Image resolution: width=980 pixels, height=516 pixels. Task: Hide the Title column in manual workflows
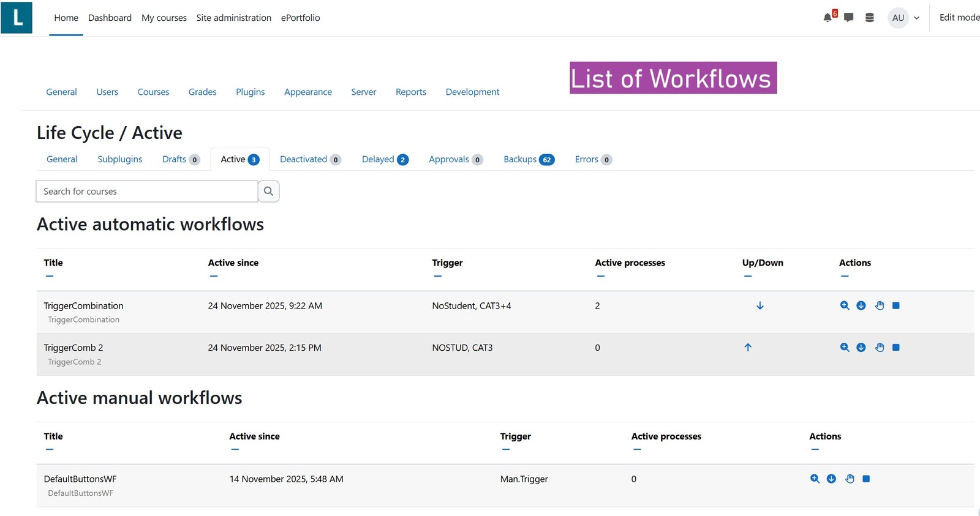50,450
